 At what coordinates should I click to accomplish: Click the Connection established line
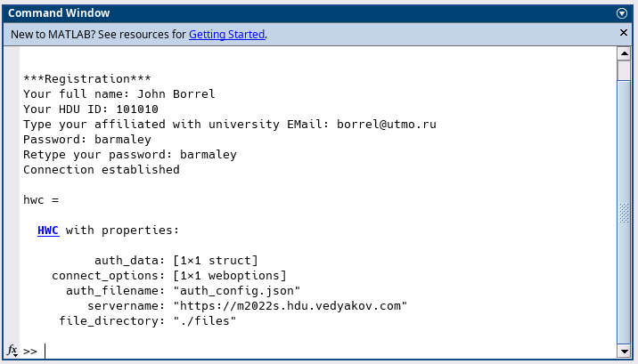click(101, 169)
